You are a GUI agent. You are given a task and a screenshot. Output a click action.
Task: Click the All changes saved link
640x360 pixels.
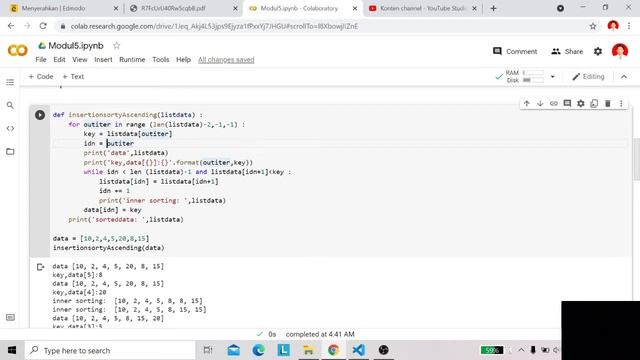click(x=226, y=60)
